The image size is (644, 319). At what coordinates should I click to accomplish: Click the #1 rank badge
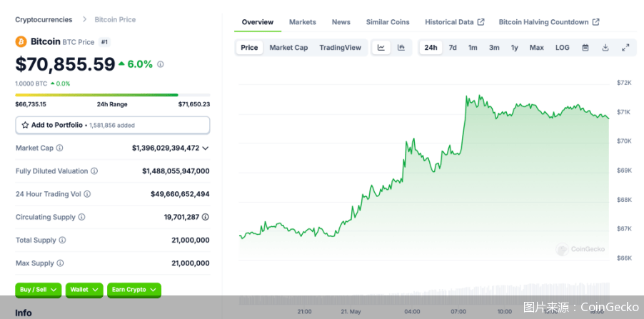(x=104, y=42)
